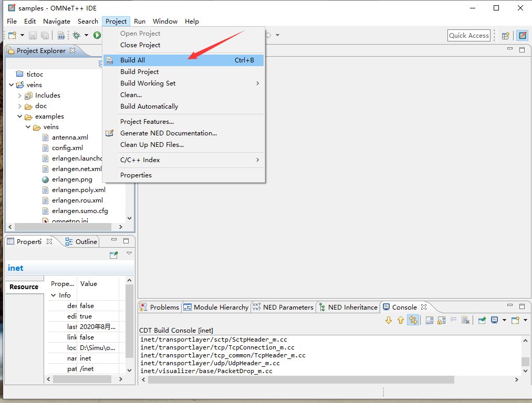Select the Simulation perspective icon at top right

coord(523,36)
